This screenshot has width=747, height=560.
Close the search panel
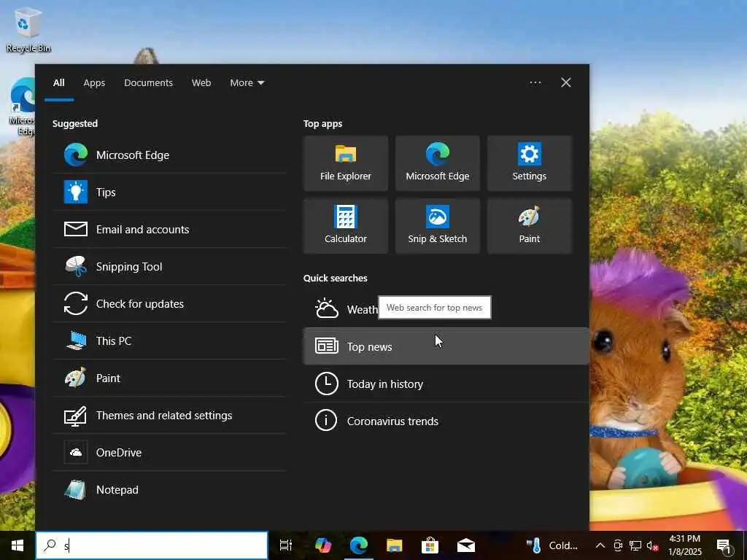point(565,83)
